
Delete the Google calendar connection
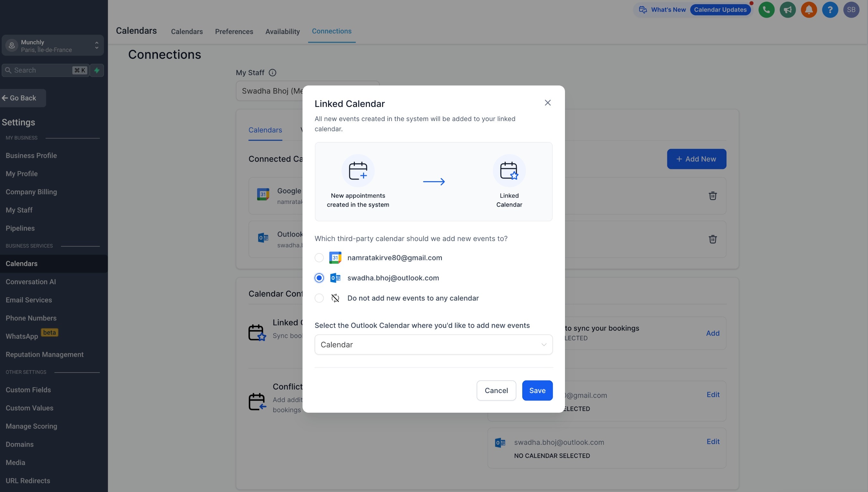click(x=713, y=196)
